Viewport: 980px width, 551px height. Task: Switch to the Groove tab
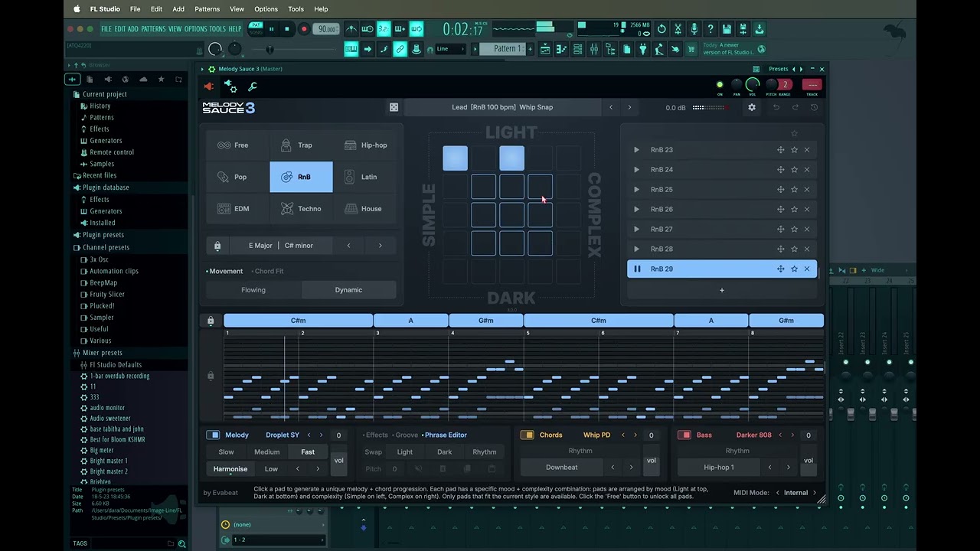[x=406, y=435]
